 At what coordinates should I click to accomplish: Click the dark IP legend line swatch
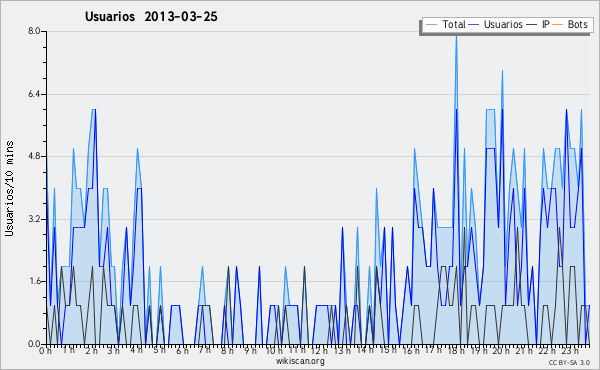point(532,25)
